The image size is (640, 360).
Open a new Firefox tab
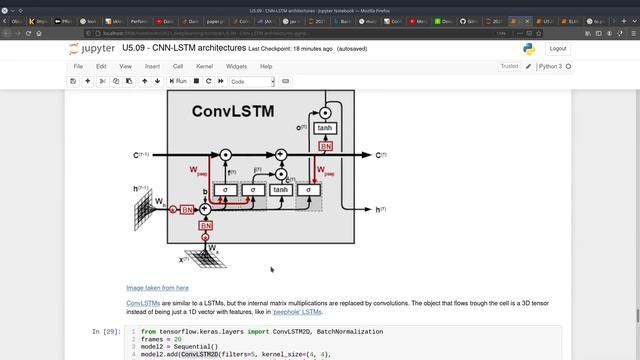point(624,21)
